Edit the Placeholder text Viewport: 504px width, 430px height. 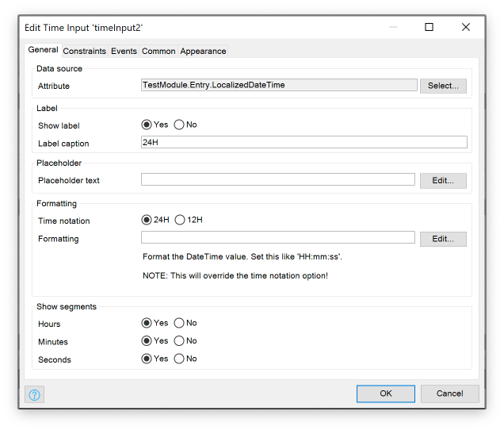[443, 180]
